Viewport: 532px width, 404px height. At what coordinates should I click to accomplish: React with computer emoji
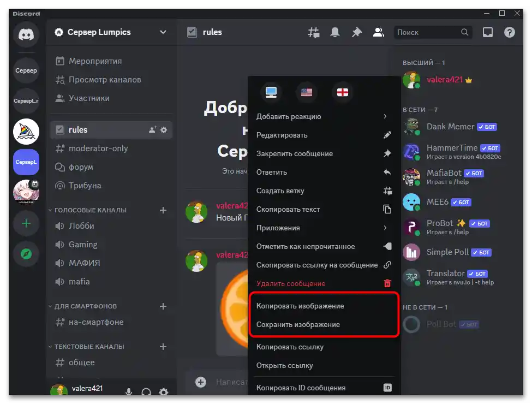pyautogui.click(x=271, y=92)
